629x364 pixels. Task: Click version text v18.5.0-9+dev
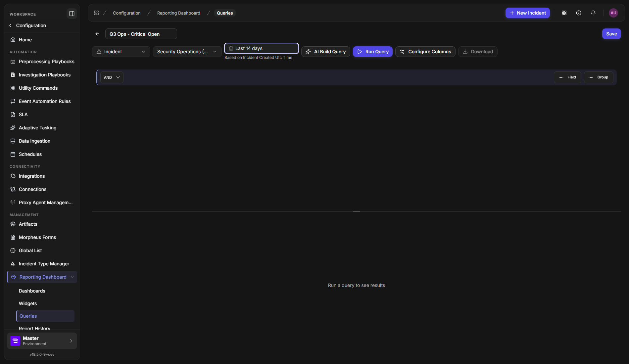pos(42,354)
